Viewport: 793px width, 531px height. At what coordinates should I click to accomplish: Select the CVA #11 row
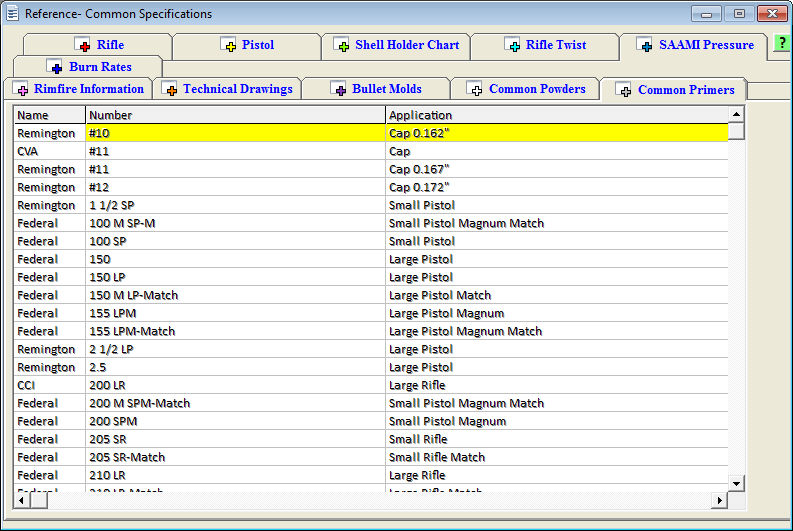[371, 151]
